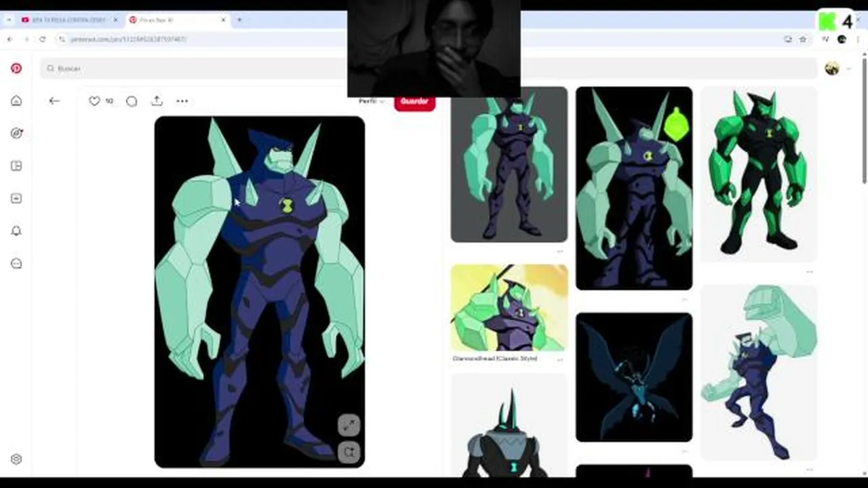The height and width of the screenshot is (488, 868).
Task: Open the settings gear in the sidebar
Action: [x=16, y=459]
